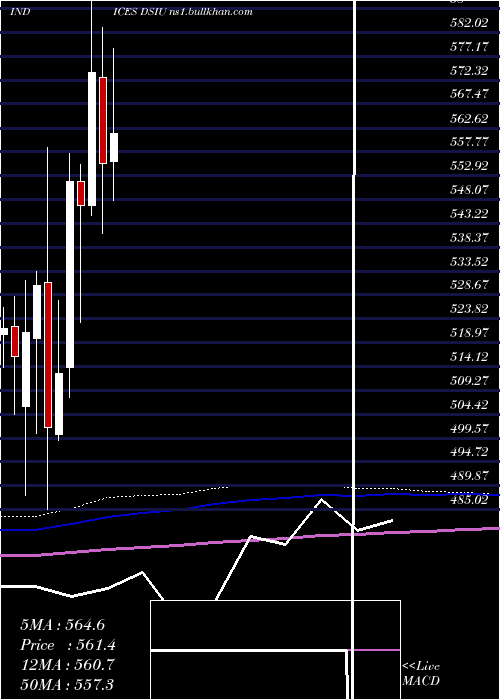This screenshot has height=700, width=500.
Task: Click the last white candlestick near 557.77
Action: (114, 147)
